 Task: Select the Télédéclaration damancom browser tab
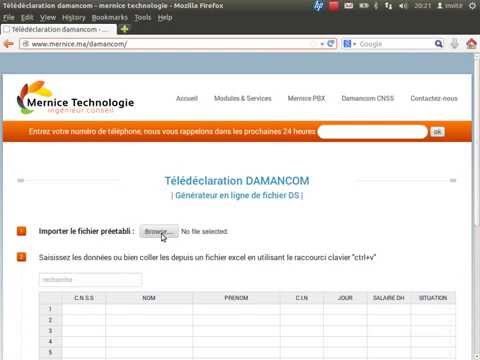pyautogui.click(x=58, y=29)
